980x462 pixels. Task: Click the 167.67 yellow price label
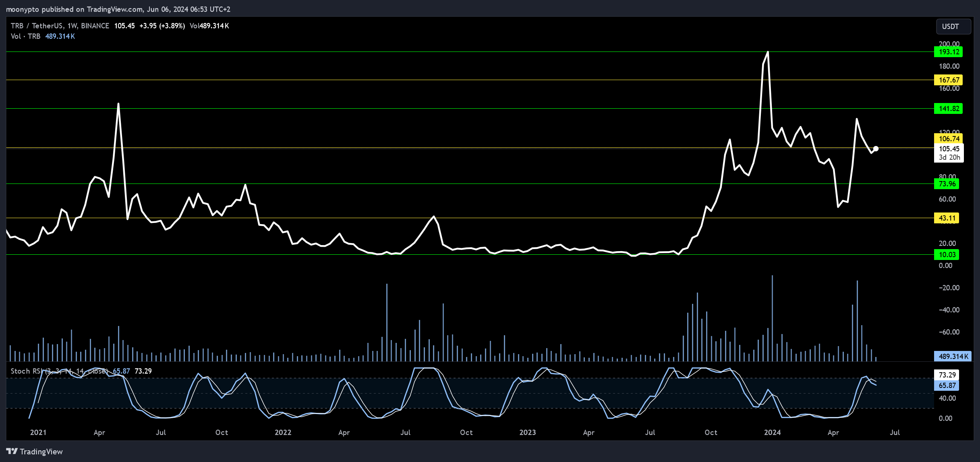[948, 80]
